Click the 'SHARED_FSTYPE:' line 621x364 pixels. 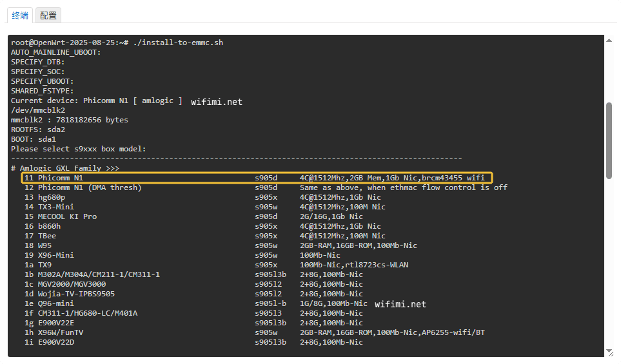[43, 91]
